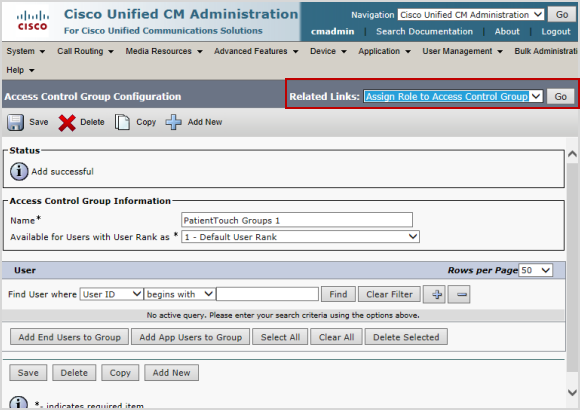Open Rows per Page dropdown
Screen dimensions: 580x410
[535, 270]
